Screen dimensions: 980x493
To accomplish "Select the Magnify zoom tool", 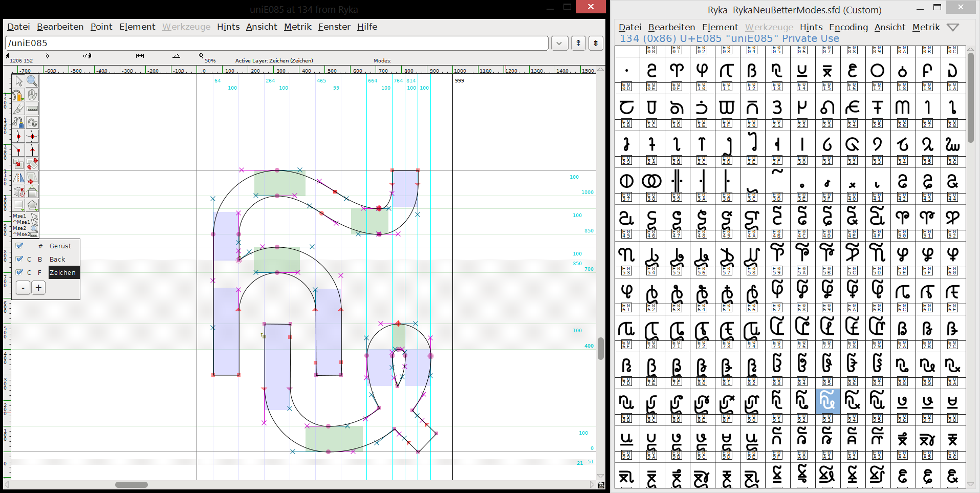I will point(32,81).
